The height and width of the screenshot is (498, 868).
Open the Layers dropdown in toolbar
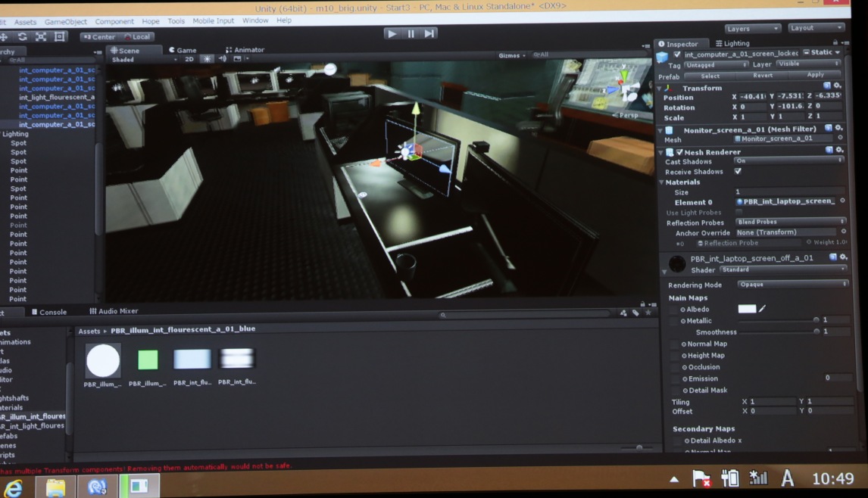[x=752, y=29]
